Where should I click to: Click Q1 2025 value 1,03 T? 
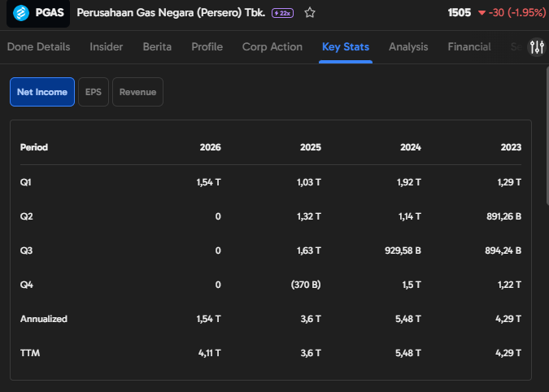coord(309,182)
